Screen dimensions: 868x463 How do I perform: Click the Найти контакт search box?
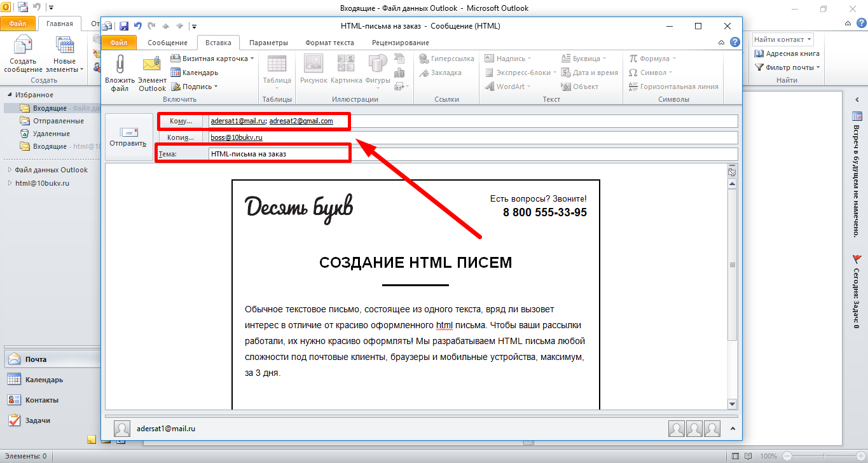point(782,39)
